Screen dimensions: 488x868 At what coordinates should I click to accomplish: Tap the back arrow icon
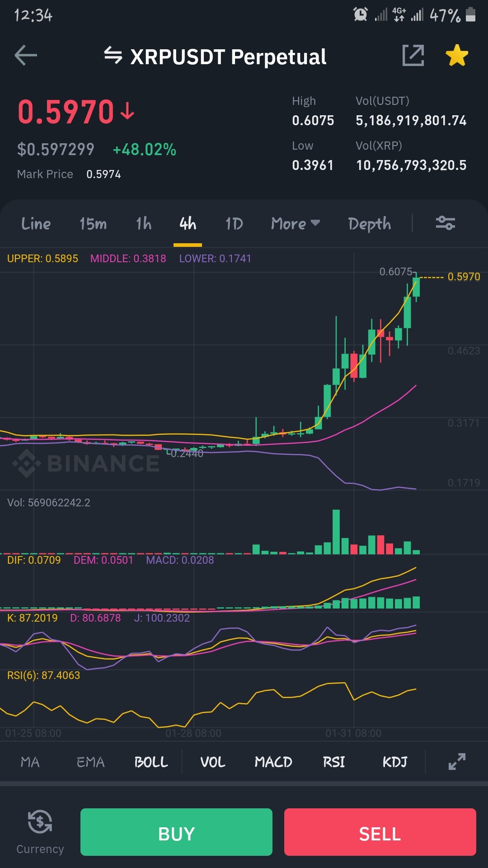26,56
